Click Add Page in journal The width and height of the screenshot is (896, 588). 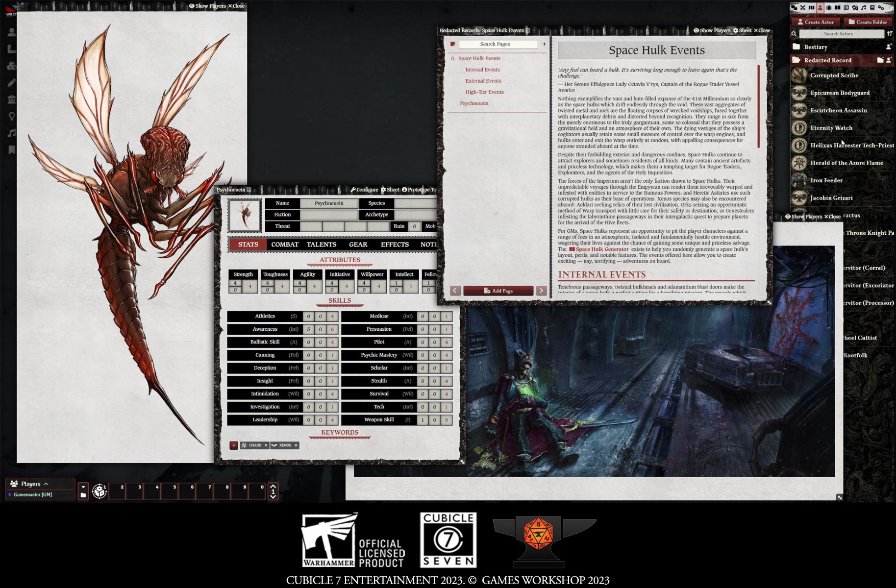point(498,291)
